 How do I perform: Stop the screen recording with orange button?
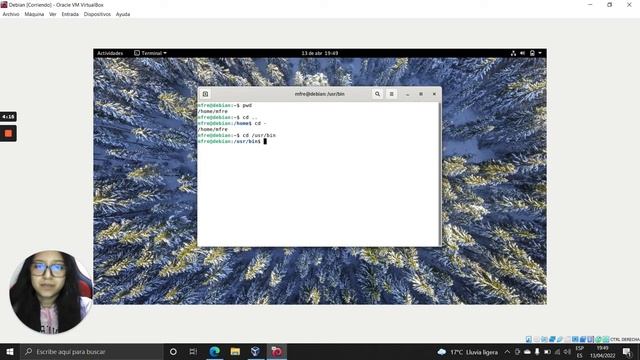tap(8, 133)
